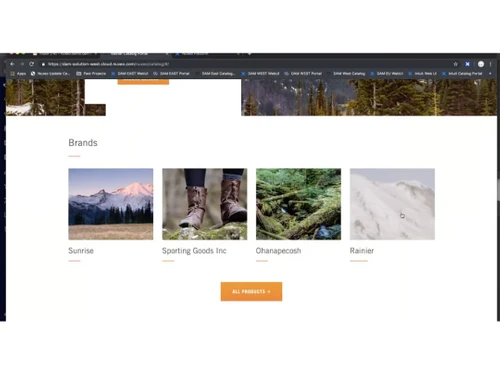Click the padlock icon in address bar
This screenshot has height=375, width=500.
43,64
